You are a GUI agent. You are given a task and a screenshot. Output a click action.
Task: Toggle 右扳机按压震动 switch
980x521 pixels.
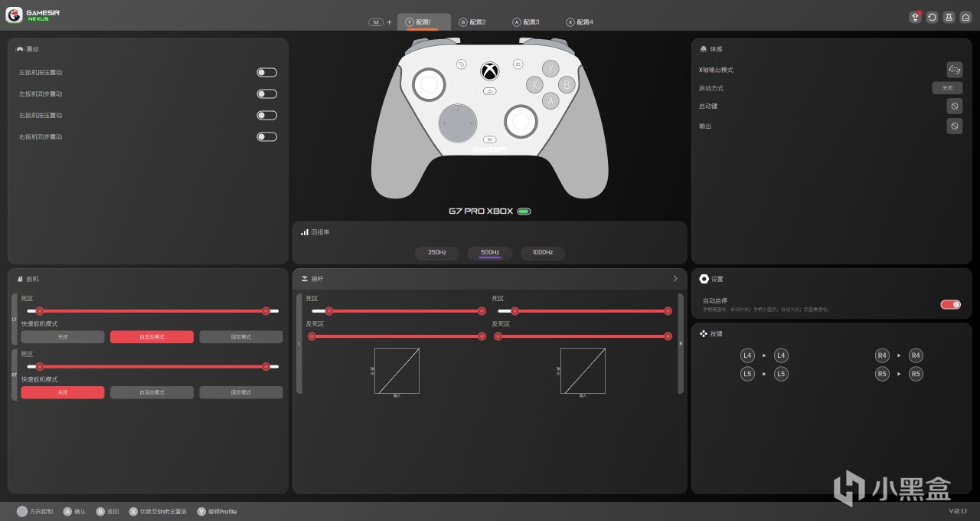point(266,115)
